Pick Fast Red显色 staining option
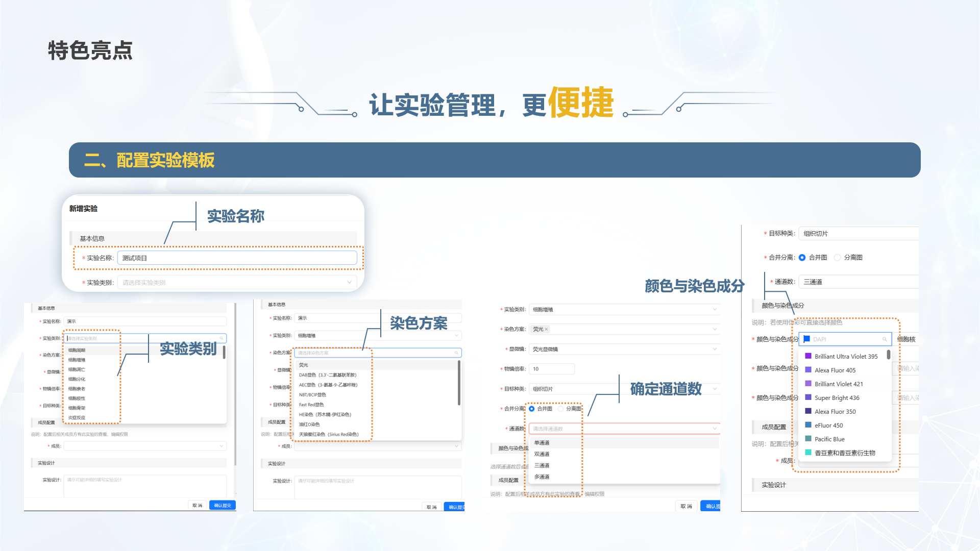980x551 pixels. click(311, 405)
